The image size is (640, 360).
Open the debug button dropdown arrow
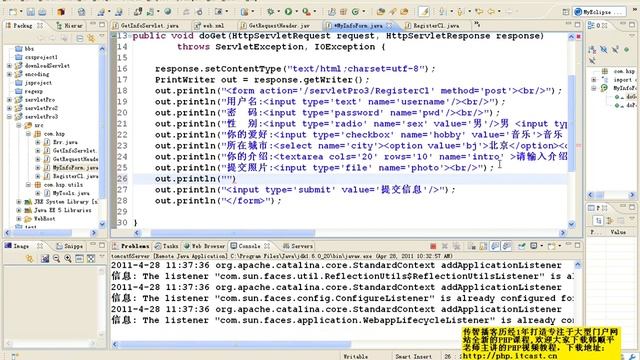tap(278, 12)
